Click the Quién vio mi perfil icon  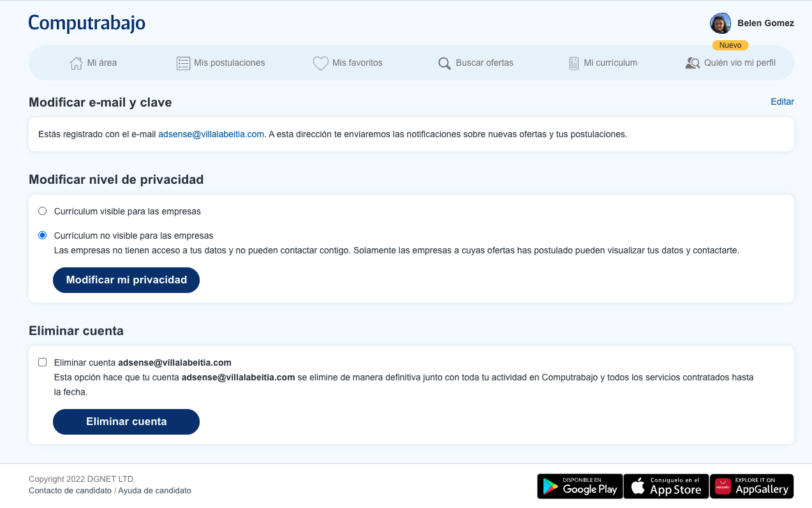pyautogui.click(x=692, y=63)
